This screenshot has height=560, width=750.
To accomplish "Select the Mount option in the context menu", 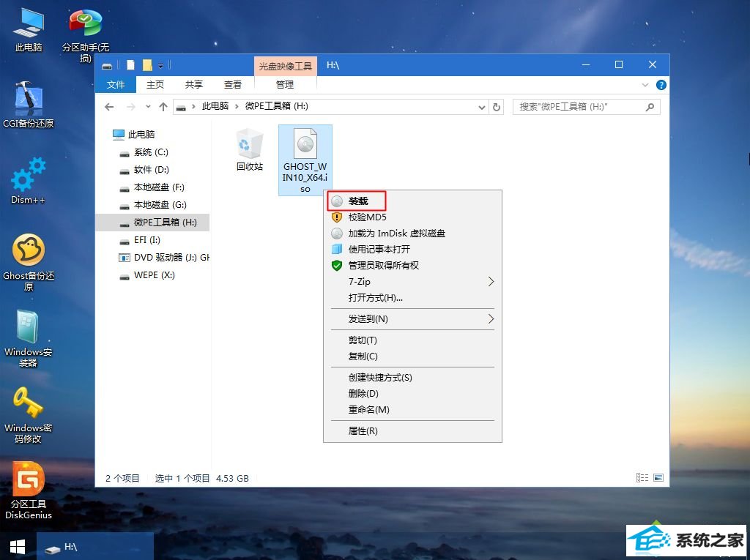I will [357, 201].
